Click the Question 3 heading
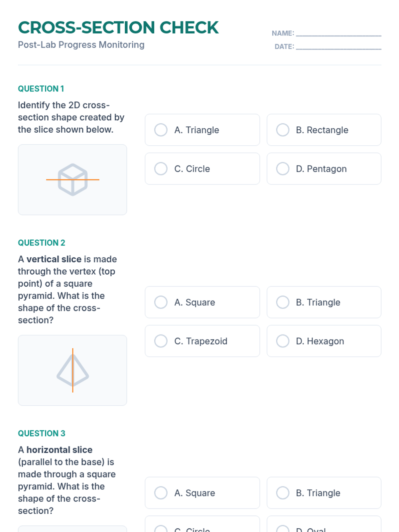Viewport: 399px width, 532px height. click(42, 433)
